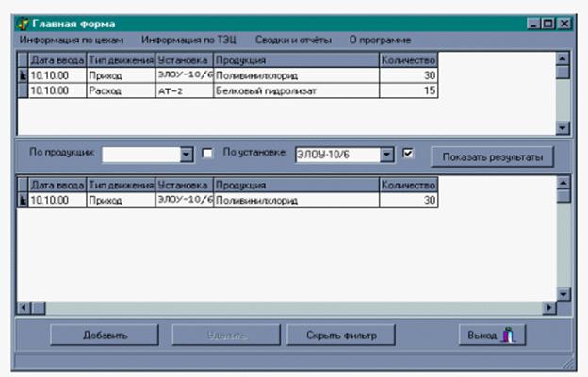Click the Скрыть фильтр button
This screenshot has height=377, width=588.
[x=340, y=335]
